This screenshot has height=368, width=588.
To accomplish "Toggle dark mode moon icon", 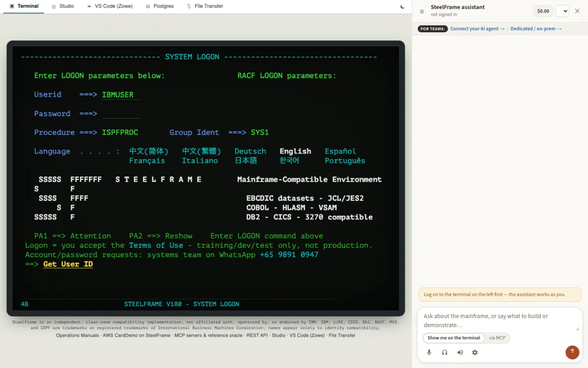I will pyautogui.click(x=403, y=6).
